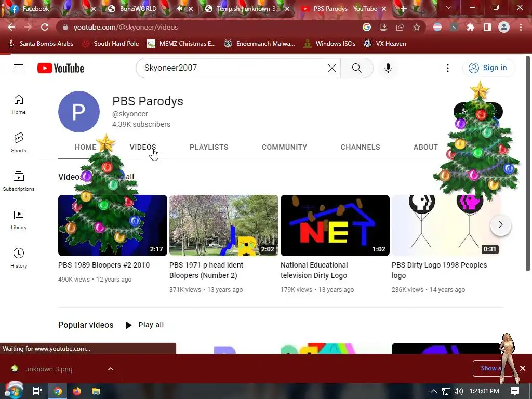Open Shorts in the left sidebar
The height and width of the screenshot is (399, 532).
click(x=19, y=143)
